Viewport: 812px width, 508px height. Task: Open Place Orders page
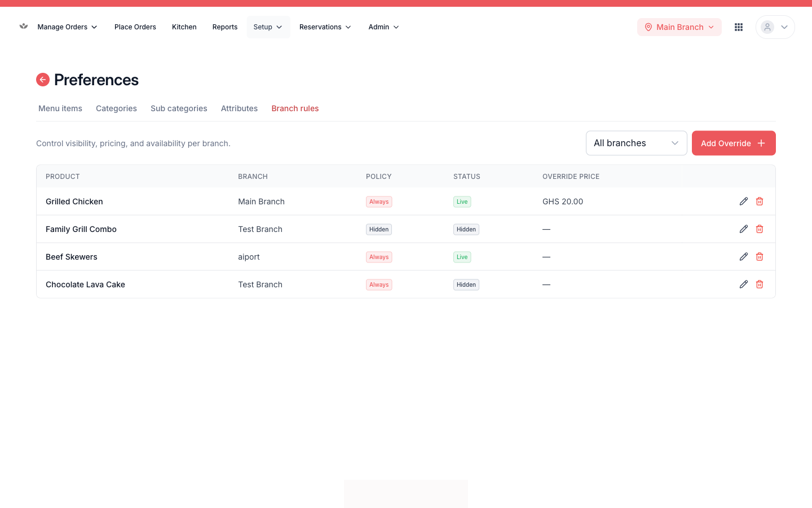[135, 27]
